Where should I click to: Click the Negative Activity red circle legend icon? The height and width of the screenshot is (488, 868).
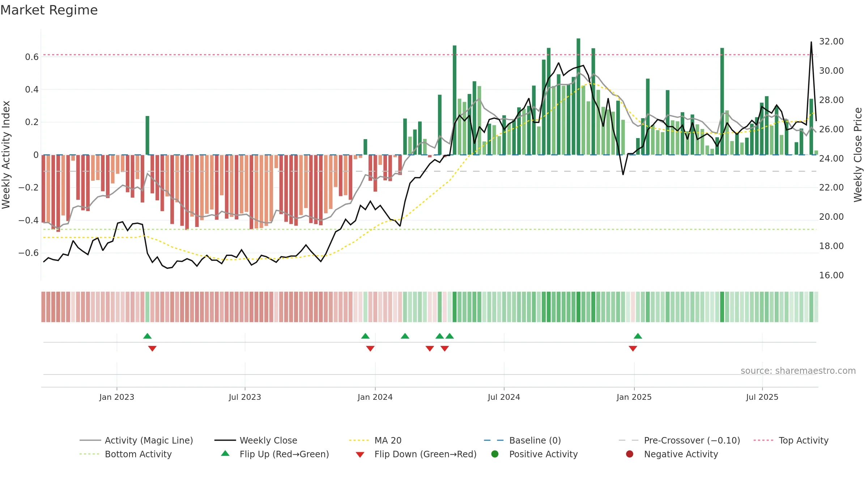click(x=630, y=454)
